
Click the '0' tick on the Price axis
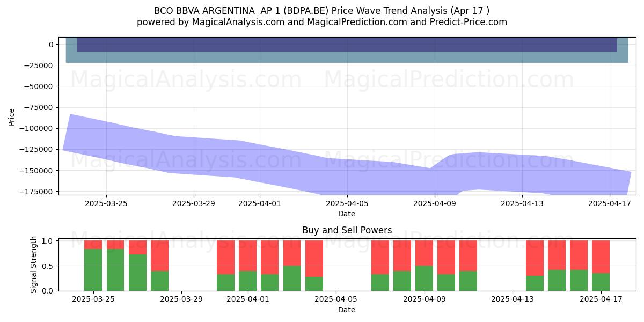coord(51,45)
